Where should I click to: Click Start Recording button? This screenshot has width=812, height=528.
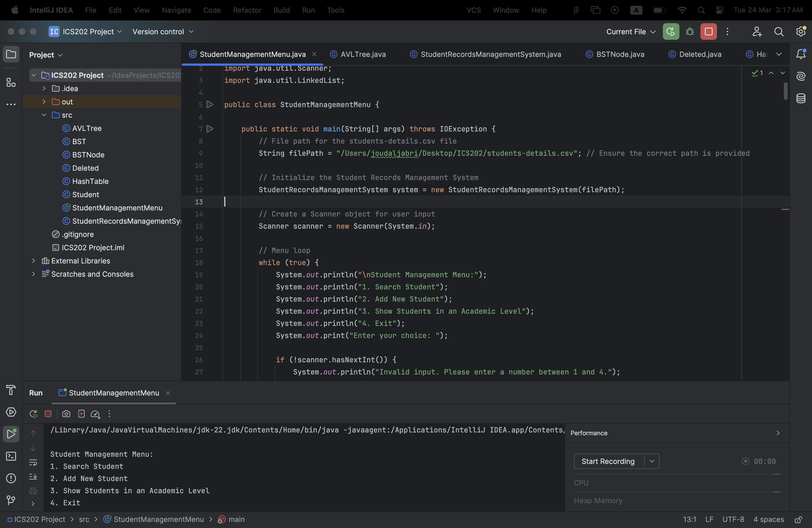pyautogui.click(x=608, y=461)
